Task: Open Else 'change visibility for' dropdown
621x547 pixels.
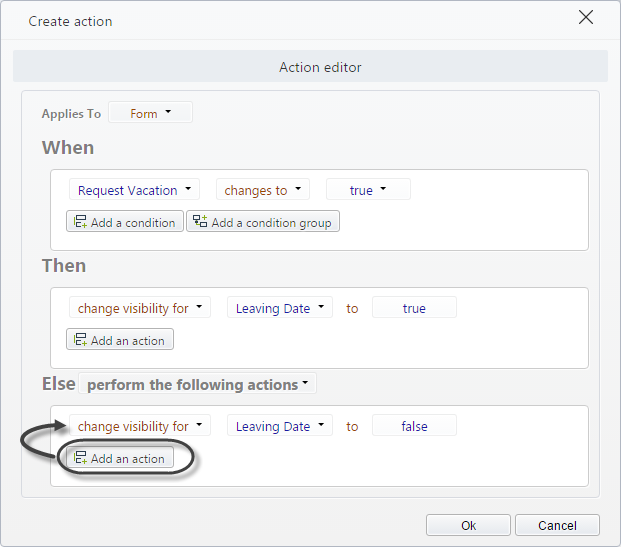Action: click(140, 425)
